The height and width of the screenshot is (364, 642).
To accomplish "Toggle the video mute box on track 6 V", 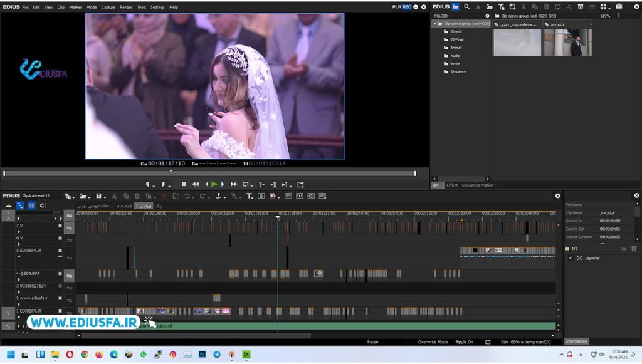I will point(60,238).
